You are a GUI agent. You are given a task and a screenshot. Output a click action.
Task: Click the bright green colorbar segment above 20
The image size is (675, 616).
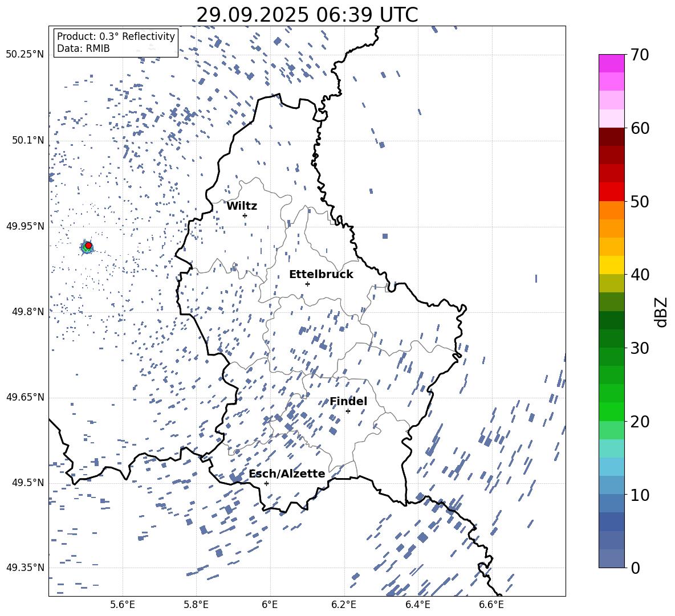pos(611,411)
